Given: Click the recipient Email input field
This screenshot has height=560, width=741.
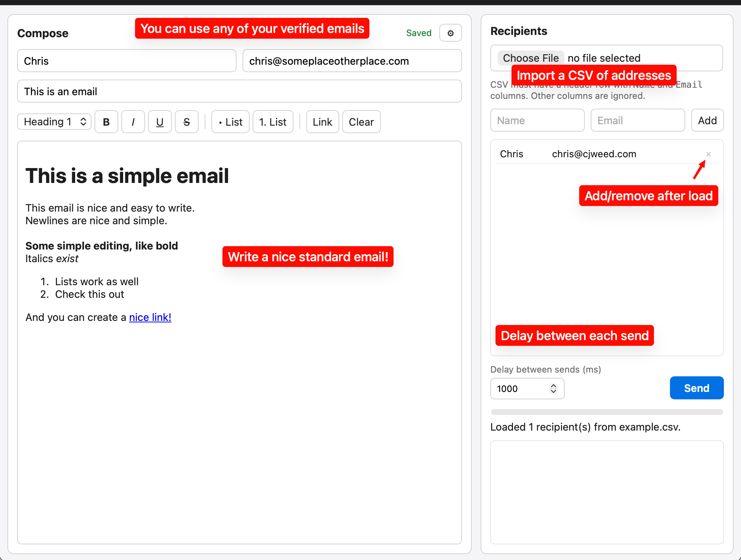Looking at the screenshot, I should pos(638,120).
